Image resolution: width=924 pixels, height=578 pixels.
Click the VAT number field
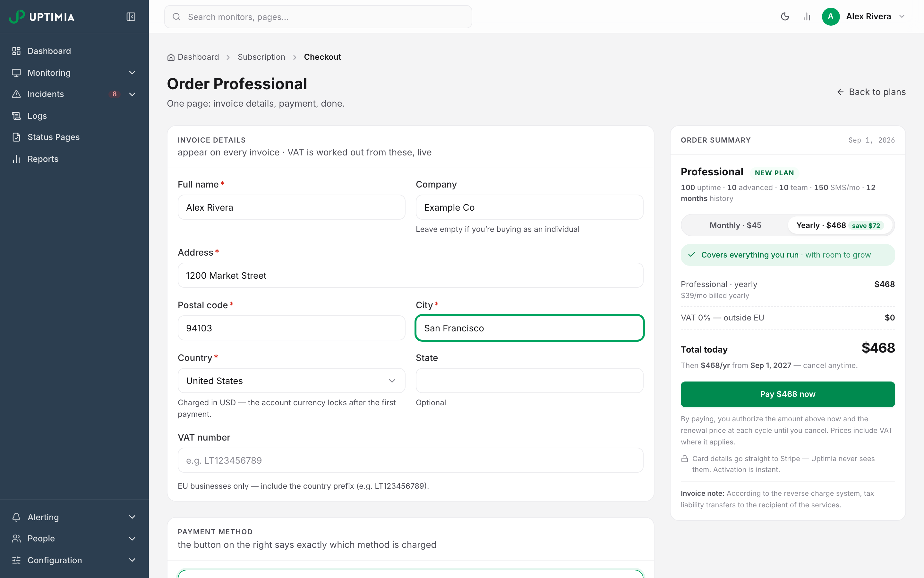tap(410, 460)
